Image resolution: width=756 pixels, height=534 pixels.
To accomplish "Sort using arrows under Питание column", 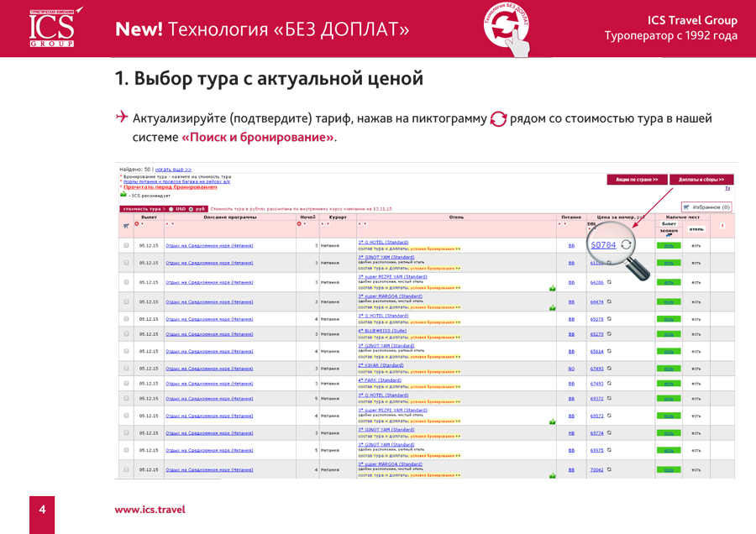I will click(x=564, y=224).
